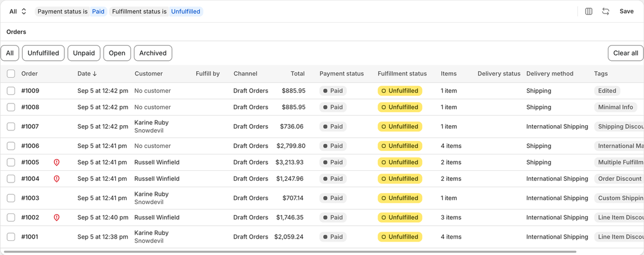
Task: Click warning icon on order #1005
Action: pos(57,163)
